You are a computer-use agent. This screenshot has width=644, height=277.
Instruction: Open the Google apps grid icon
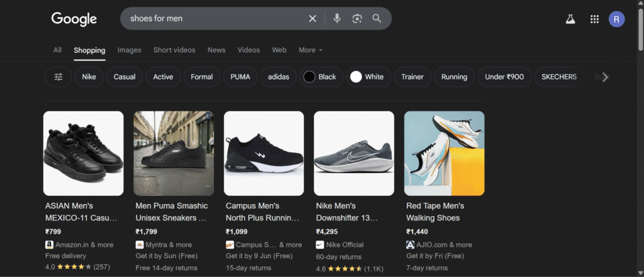point(594,19)
